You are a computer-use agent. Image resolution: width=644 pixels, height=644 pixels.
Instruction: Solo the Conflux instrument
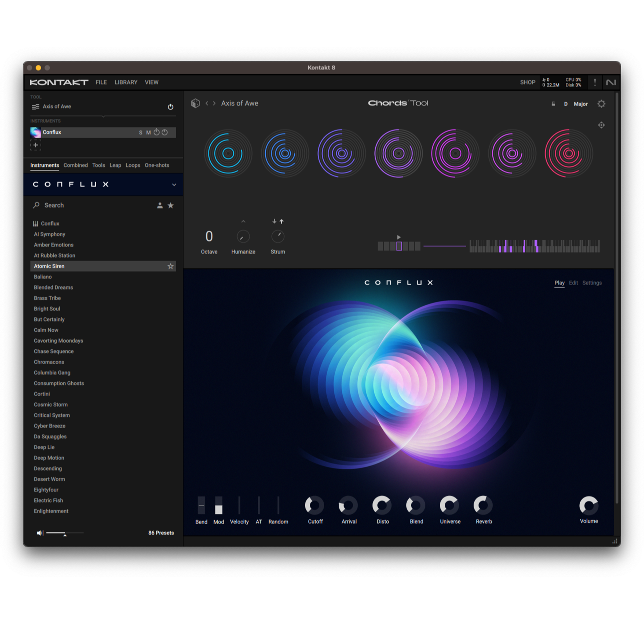pos(141,133)
